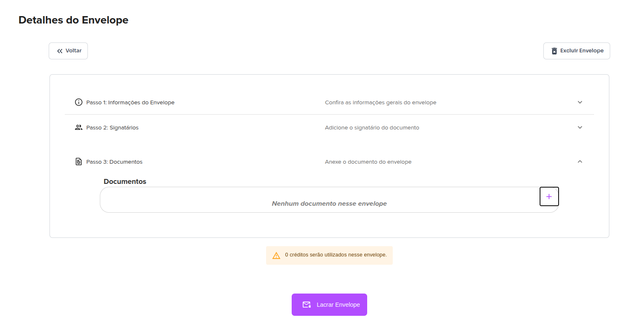Click the Documentos section heading
Image resolution: width=644 pixels, height=336 pixels.
click(125, 181)
